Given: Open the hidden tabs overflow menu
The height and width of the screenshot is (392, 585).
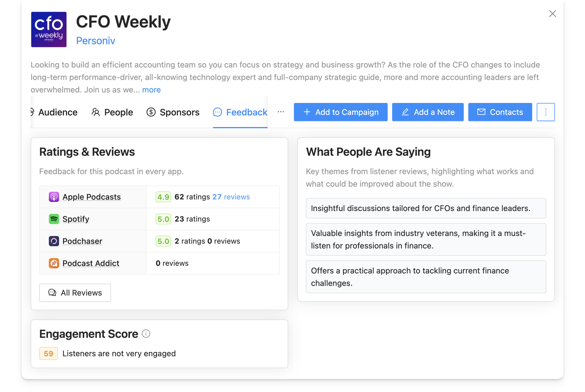Looking at the screenshot, I should (281, 112).
